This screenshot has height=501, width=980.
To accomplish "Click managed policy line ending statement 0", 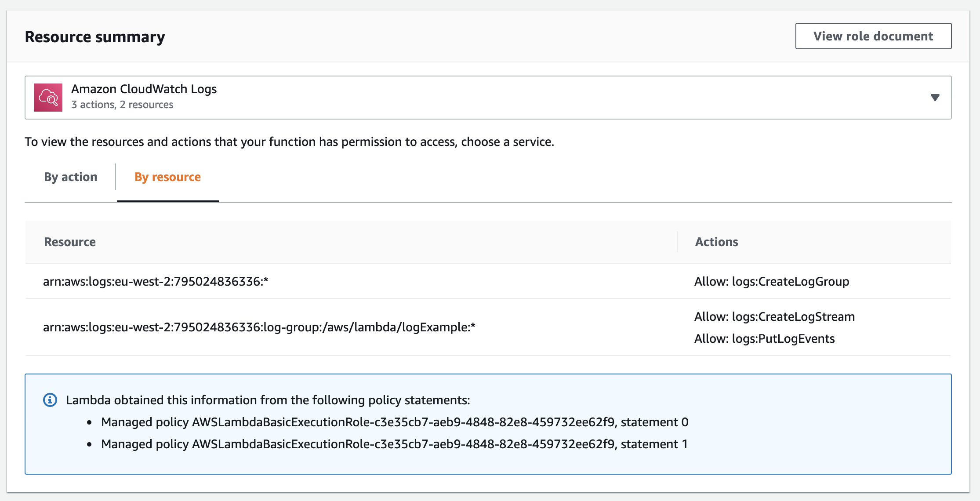I will coord(395,422).
